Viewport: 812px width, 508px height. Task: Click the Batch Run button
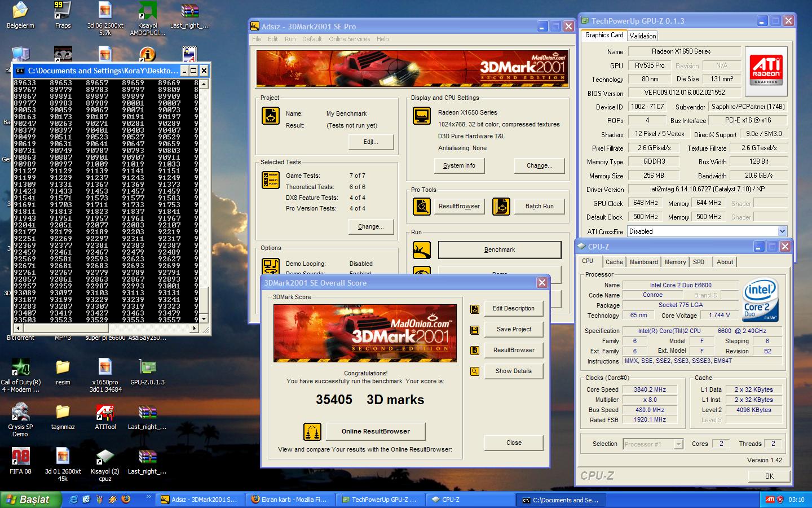[x=539, y=207]
